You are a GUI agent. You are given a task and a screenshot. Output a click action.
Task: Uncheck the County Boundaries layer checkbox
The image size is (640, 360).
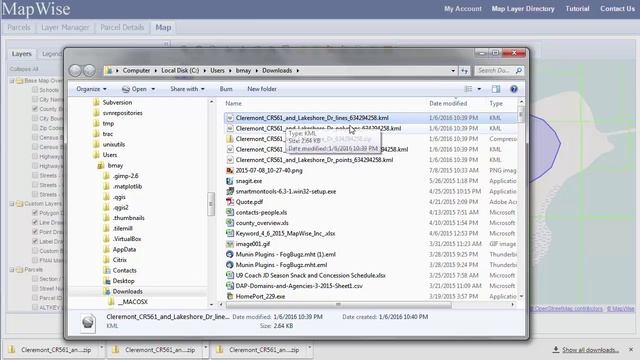pyautogui.click(x=35, y=109)
